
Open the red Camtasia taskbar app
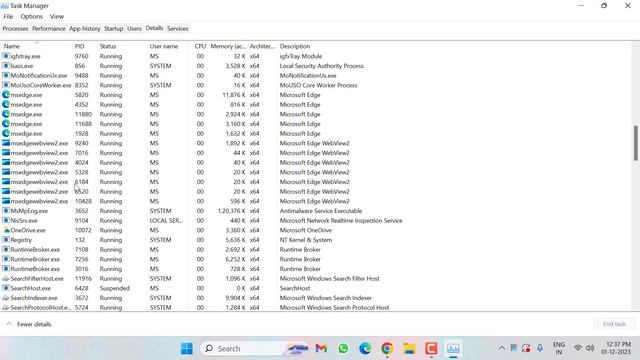[x=431, y=348]
